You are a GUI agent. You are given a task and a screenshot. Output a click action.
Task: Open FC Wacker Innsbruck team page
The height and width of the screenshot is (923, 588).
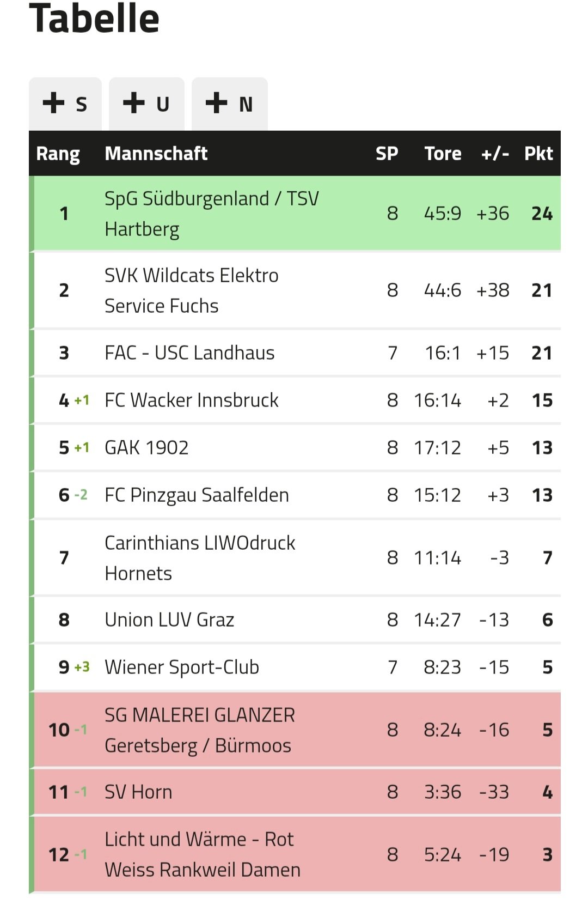pos(192,400)
